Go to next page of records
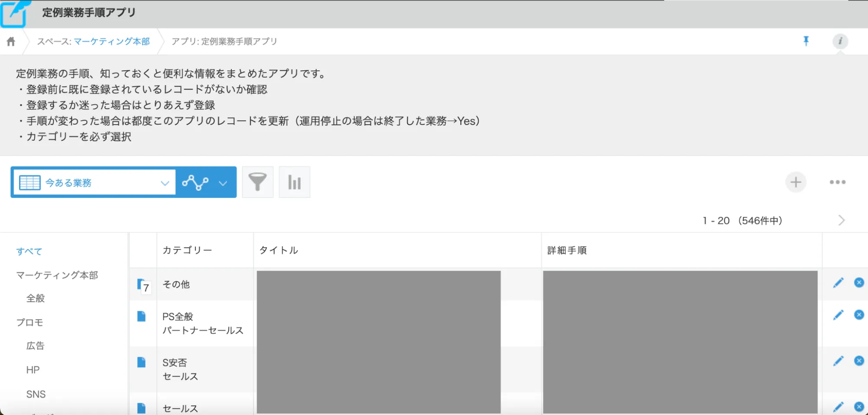The height and width of the screenshot is (415, 868). 841,221
